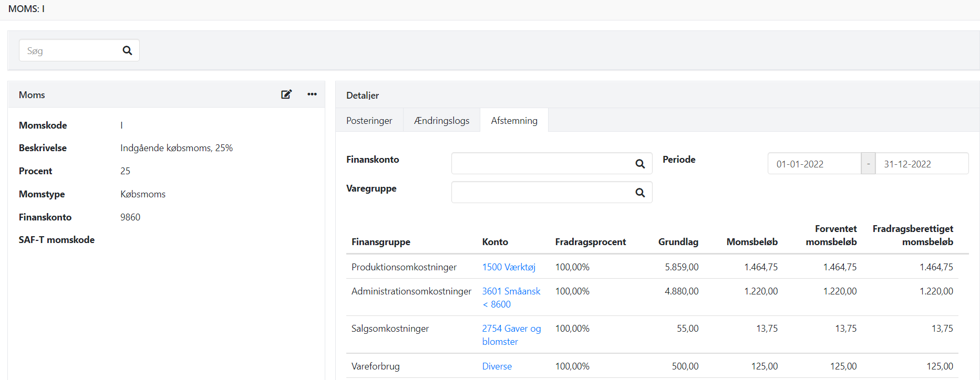Click the period end date 31-12-2022
The image size is (980, 380).
[x=921, y=164]
